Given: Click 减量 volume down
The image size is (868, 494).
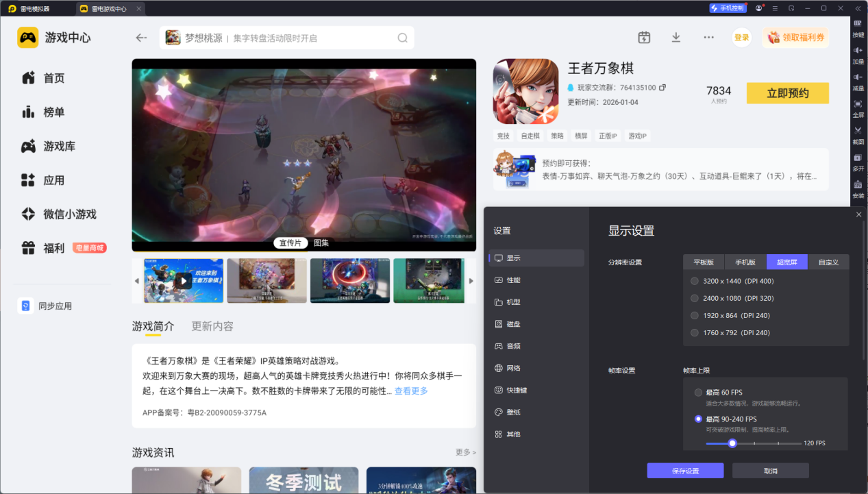Looking at the screenshot, I should click(858, 82).
